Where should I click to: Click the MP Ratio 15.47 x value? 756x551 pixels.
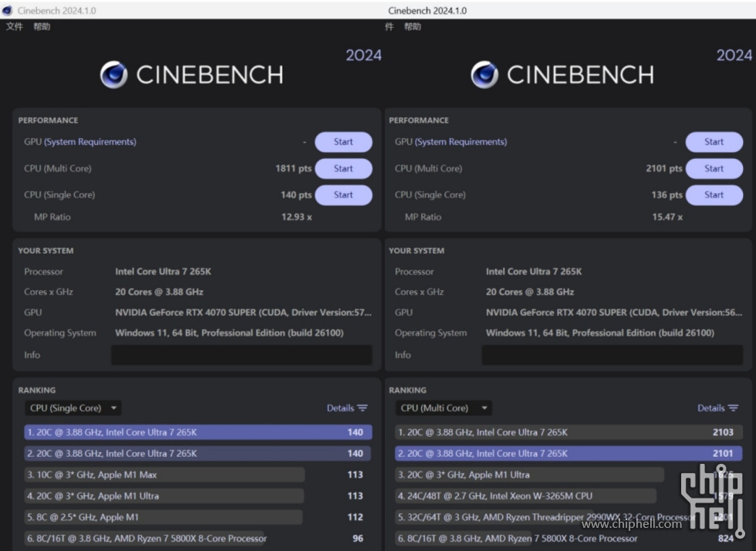(667, 217)
